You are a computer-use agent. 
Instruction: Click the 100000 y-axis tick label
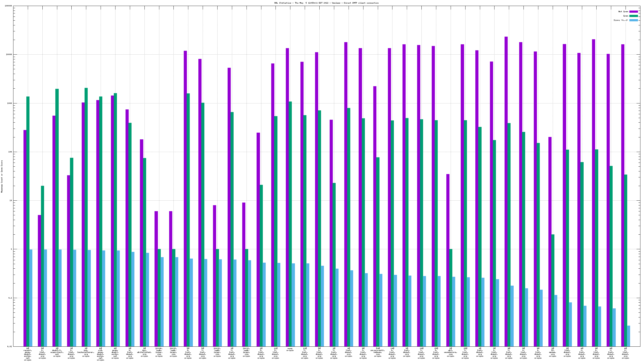click(8, 6)
